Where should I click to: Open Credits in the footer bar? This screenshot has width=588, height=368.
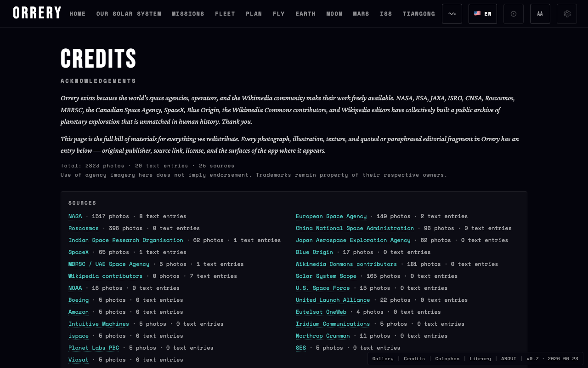pyautogui.click(x=414, y=359)
